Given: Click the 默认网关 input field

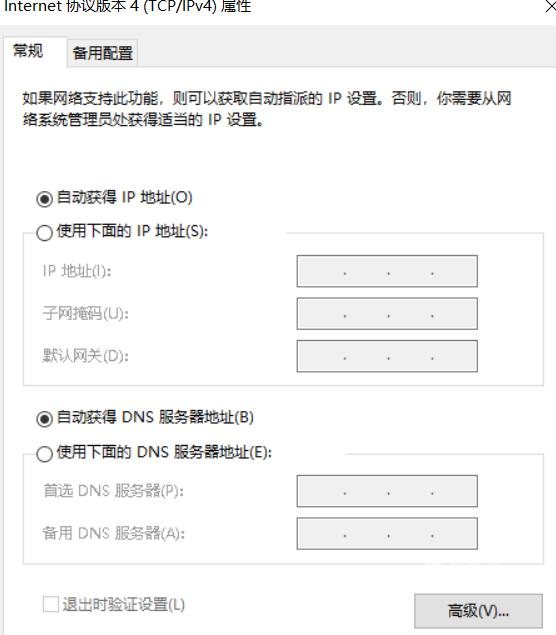Looking at the screenshot, I should click(x=387, y=356).
